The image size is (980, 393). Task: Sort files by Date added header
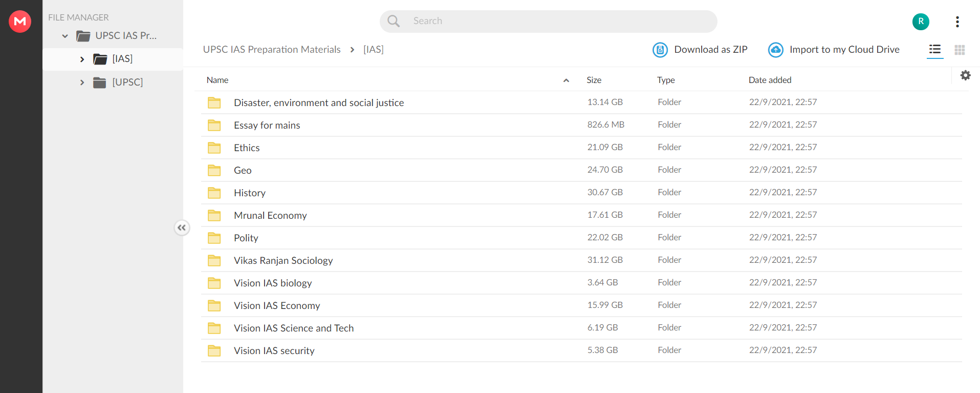click(770, 80)
